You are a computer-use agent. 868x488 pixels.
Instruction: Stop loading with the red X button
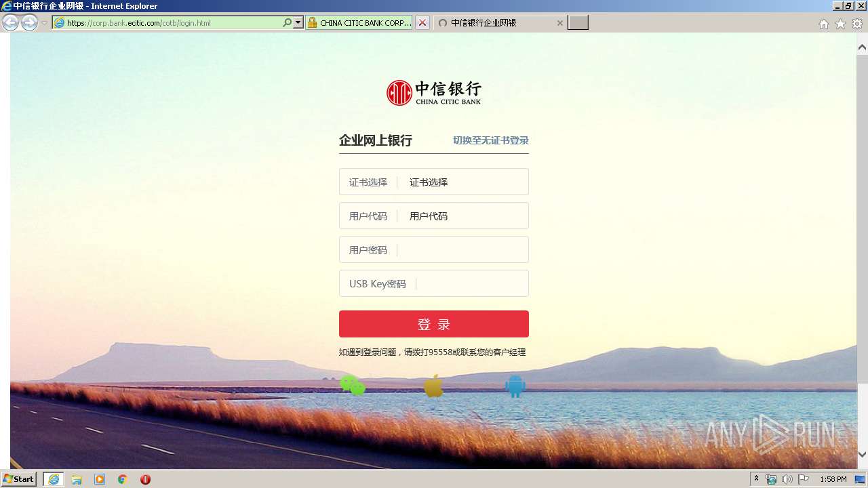[x=422, y=22]
